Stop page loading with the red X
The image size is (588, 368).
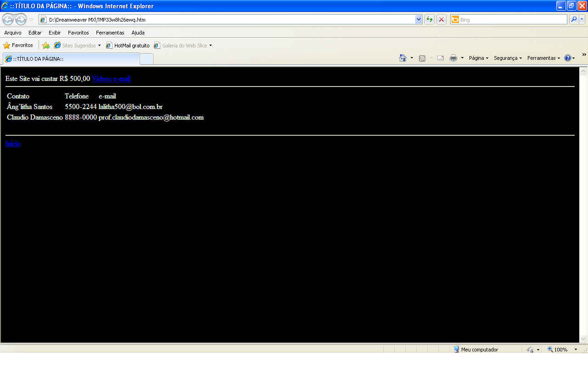441,19
